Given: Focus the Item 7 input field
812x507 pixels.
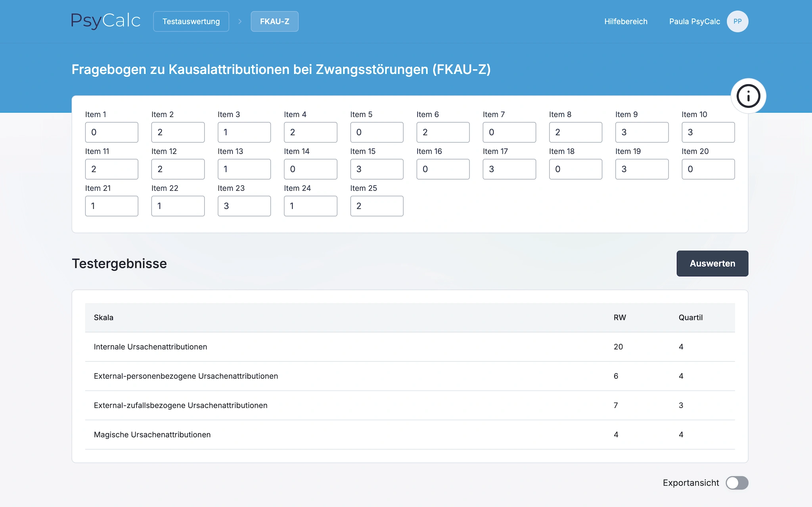Looking at the screenshot, I should 509,132.
